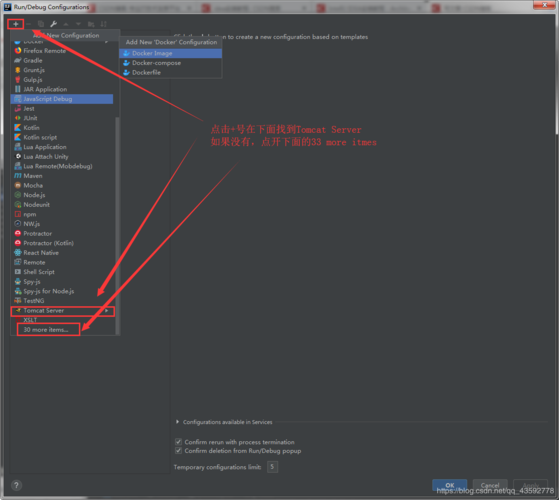Click the copy configuration toolbar icon
This screenshot has height=500, width=559.
pyautogui.click(x=41, y=24)
